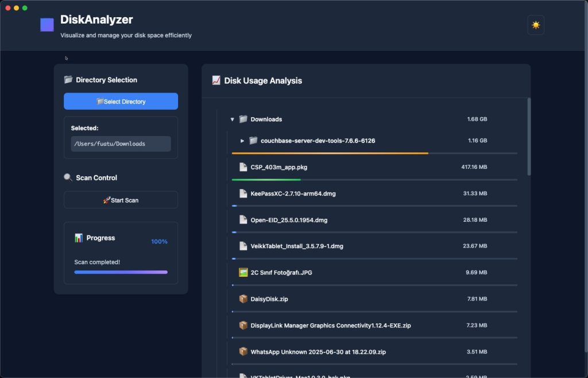This screenshot has width=588, height=378.
Task: Click the scan completed progress bar
Action: pos(121,272)
